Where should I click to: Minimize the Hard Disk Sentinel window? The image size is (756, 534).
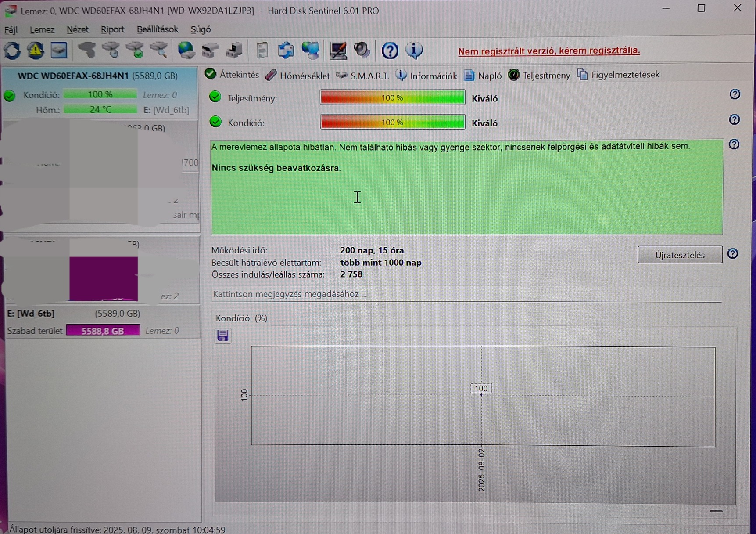click(x=666, y=8)
